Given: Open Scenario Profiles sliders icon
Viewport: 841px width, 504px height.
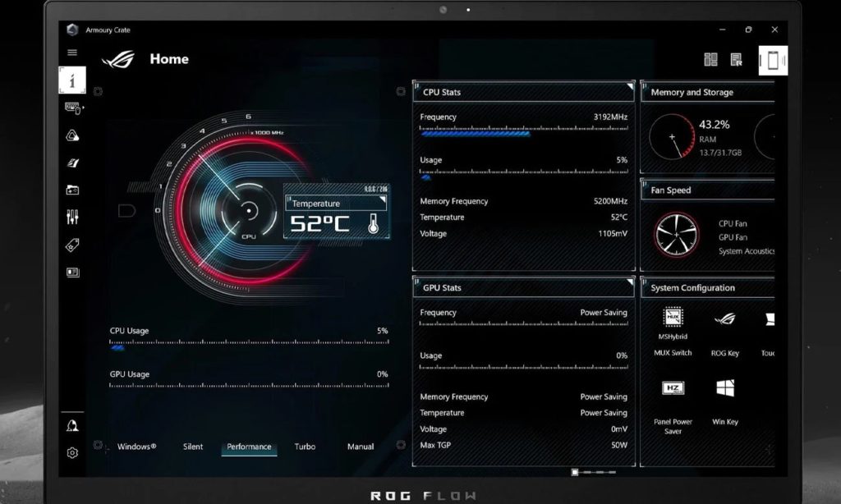Looking at the screenshot, I should tap(72, 218).
